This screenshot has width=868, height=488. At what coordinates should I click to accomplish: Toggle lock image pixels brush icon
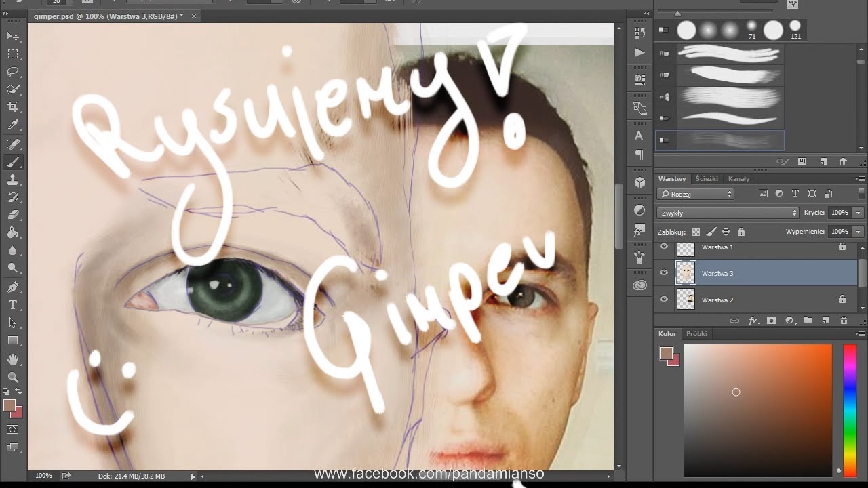click(x=711, y=232)
